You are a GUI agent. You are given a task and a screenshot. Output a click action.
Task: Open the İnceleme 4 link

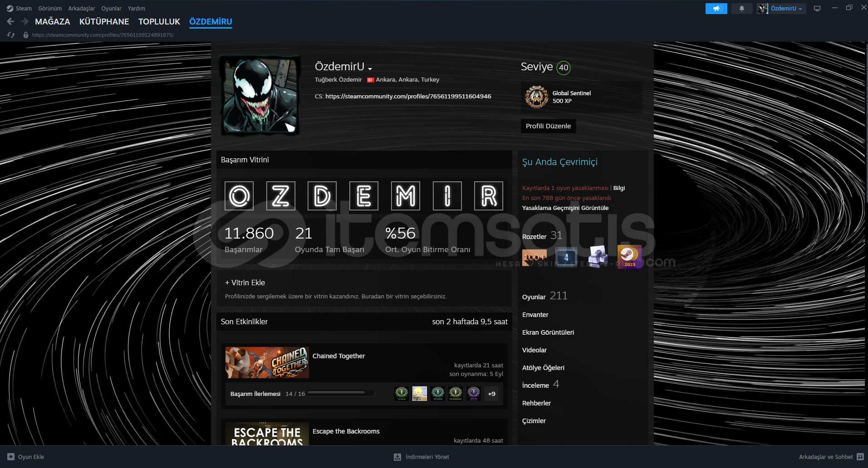click(x=540, y=385)
